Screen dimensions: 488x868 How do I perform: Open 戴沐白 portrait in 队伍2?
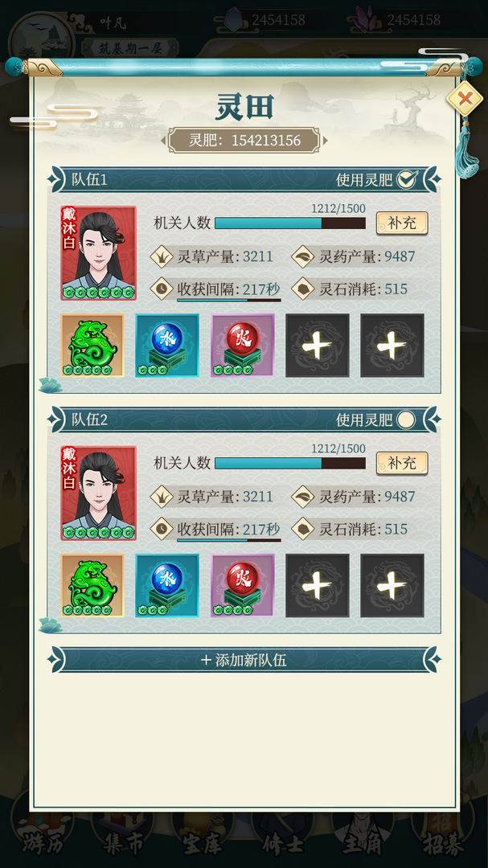pos(98,493)
